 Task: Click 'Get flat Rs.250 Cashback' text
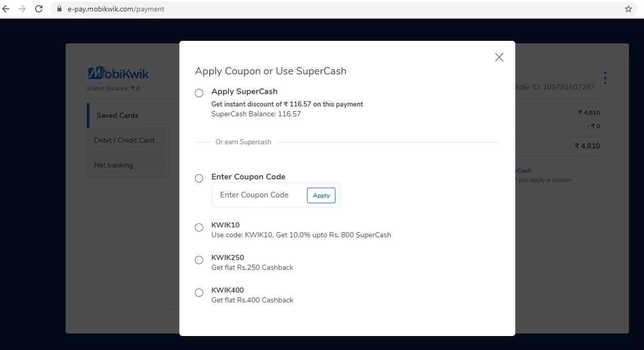pos(252,267)
